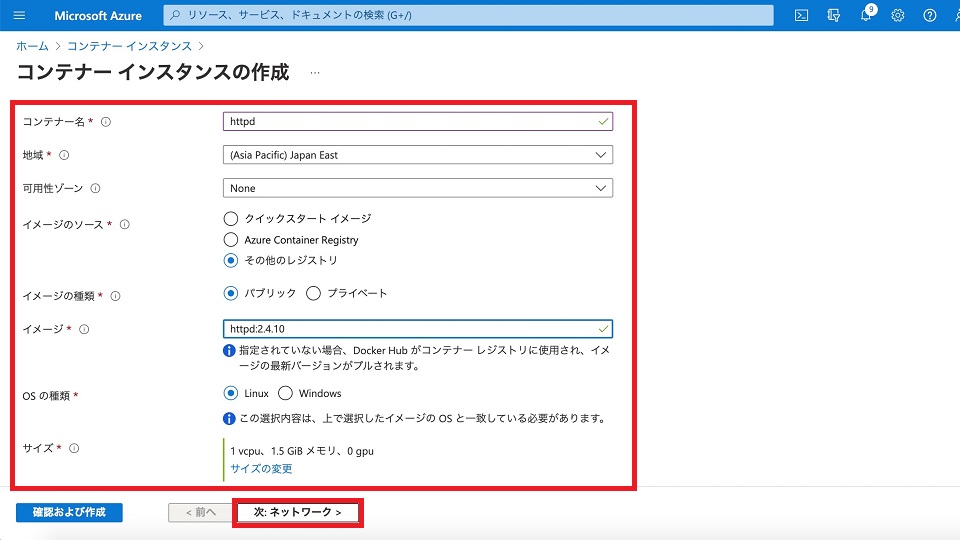
Task: Select その他のレジストリ radio button
Action: tap(231, 260)
